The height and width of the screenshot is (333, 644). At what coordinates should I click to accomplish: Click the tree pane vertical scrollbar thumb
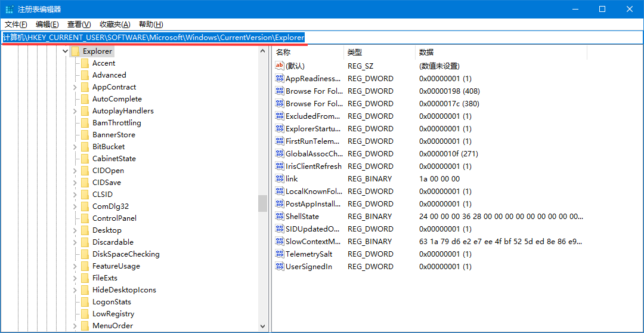coord(263,203)
